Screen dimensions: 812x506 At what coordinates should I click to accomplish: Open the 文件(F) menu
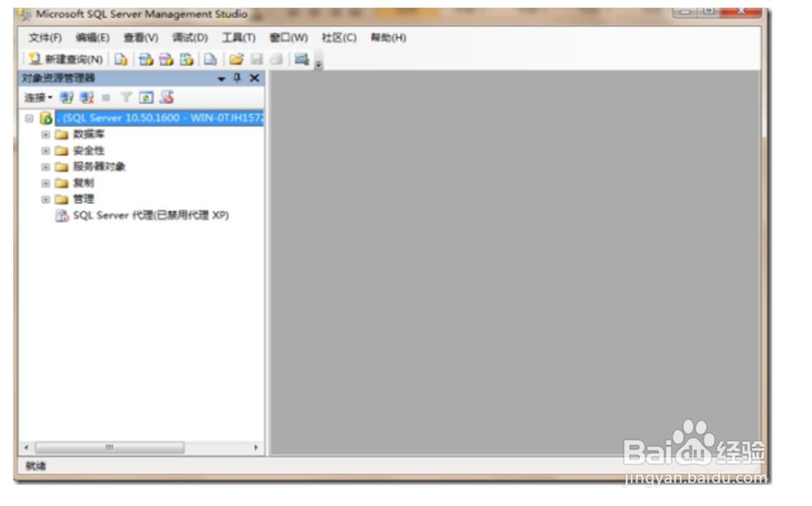[x=45, y=38]
